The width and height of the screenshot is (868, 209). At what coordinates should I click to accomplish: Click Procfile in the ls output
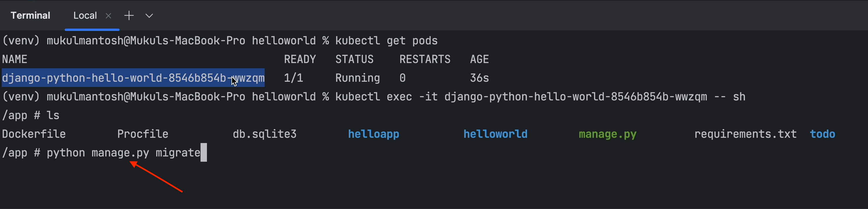click(x=143, y=134)
